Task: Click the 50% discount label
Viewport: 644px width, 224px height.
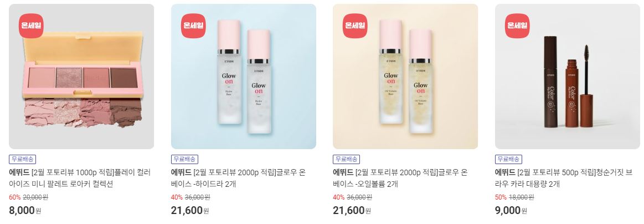Action: point(501,197)
